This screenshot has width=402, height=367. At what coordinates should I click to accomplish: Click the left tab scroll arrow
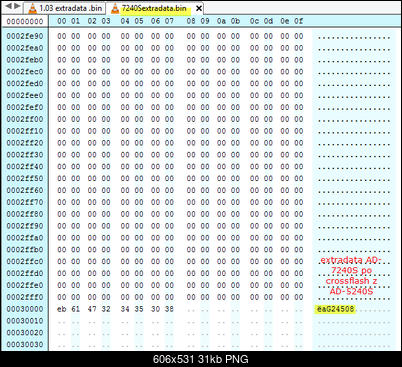[9, 6]
